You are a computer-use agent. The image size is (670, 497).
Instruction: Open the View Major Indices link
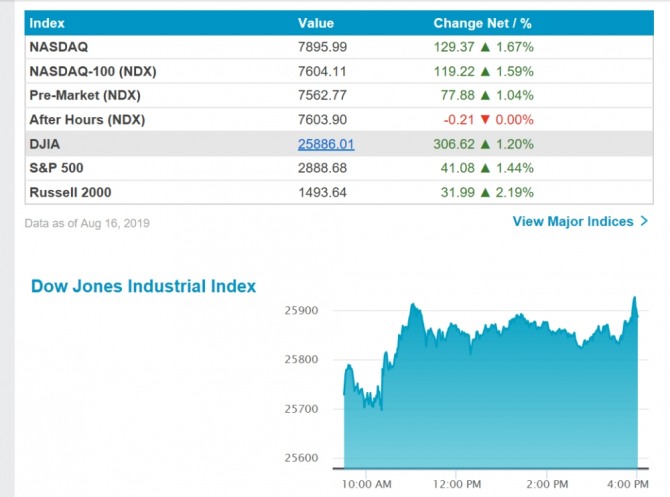click(573, 221)
